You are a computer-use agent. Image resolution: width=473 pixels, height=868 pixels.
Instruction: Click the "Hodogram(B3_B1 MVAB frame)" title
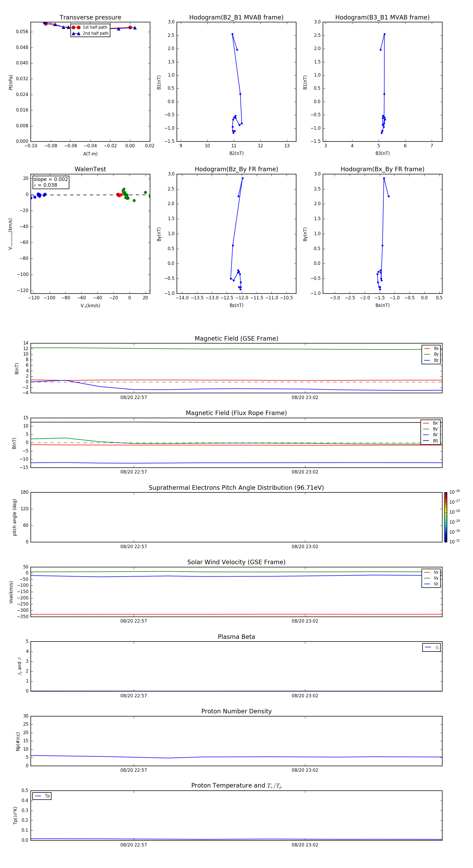point(382,18)
